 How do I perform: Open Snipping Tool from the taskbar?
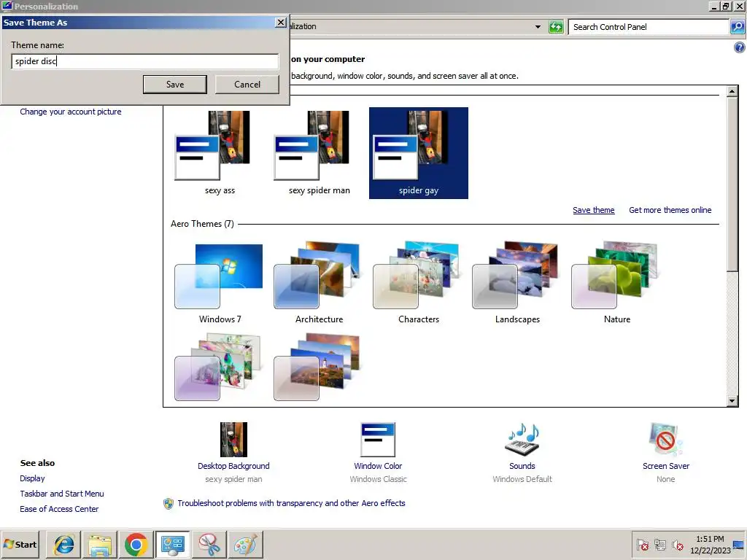209,545
